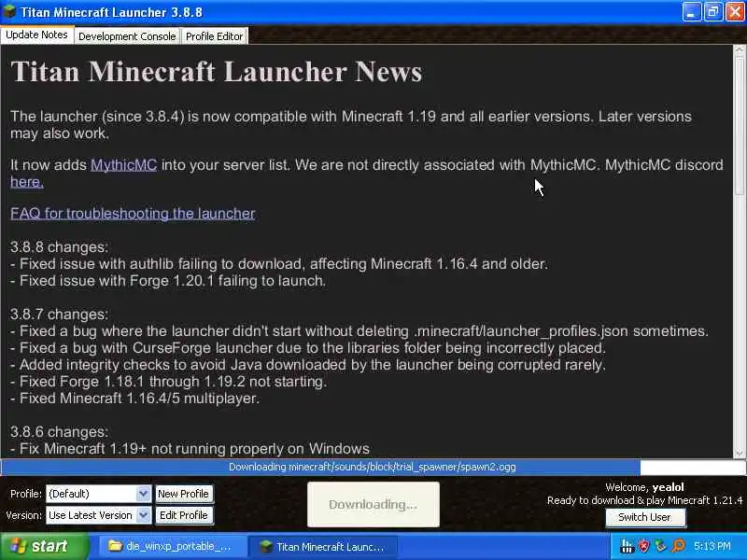Minimize the Titan Minecraft Launcher window

point(691,11)
